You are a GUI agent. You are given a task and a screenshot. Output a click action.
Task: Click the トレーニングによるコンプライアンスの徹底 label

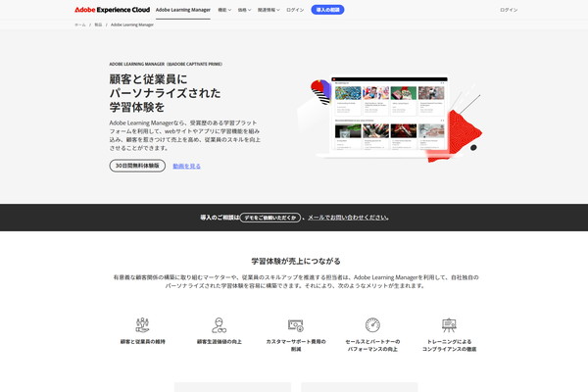pos(449,345)
